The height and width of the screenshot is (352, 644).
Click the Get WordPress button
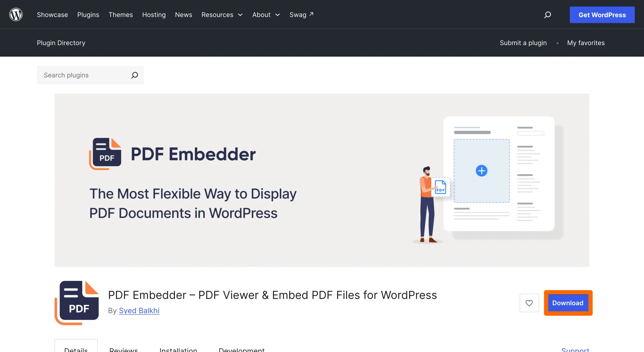click(x=602, y=15)
